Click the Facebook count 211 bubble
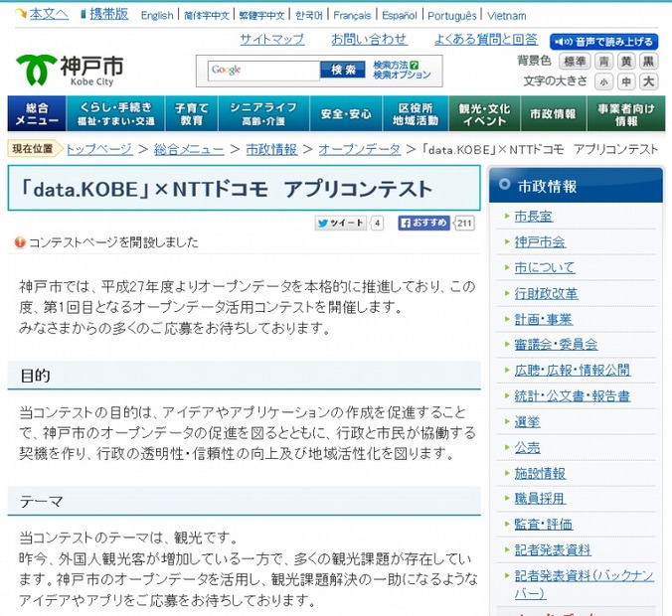This screenshot has height=616, width=672. [x=464, y=223]
